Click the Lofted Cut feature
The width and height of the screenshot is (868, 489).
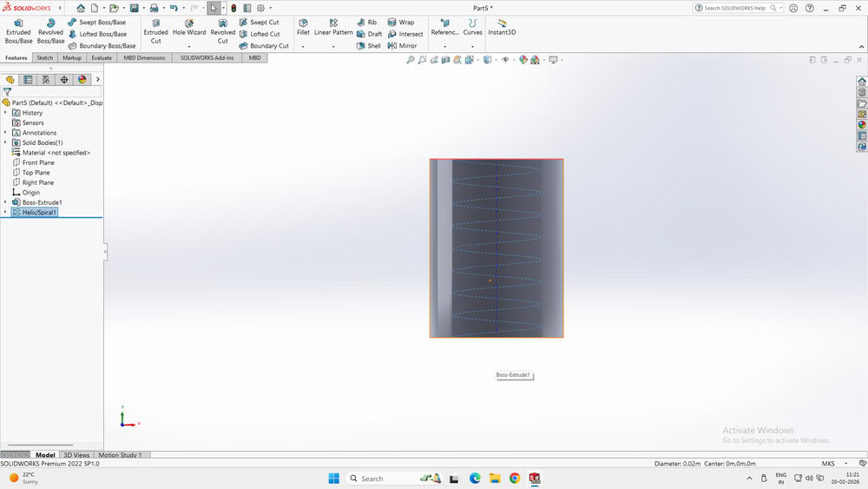[260, 34]
